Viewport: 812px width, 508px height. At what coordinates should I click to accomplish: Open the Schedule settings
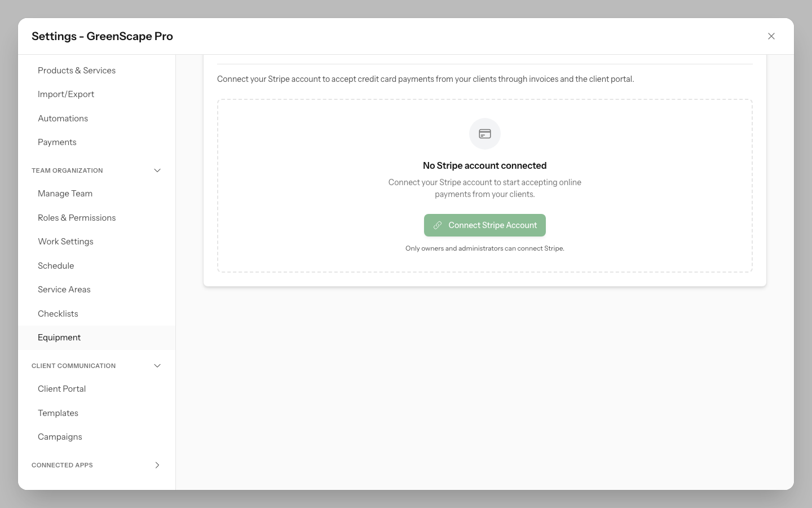tap(56, 266)
